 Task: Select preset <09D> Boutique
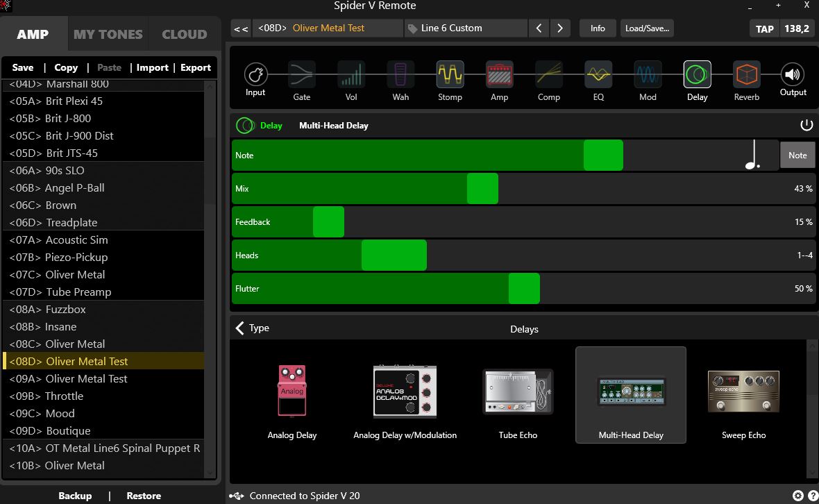(103, 431)
